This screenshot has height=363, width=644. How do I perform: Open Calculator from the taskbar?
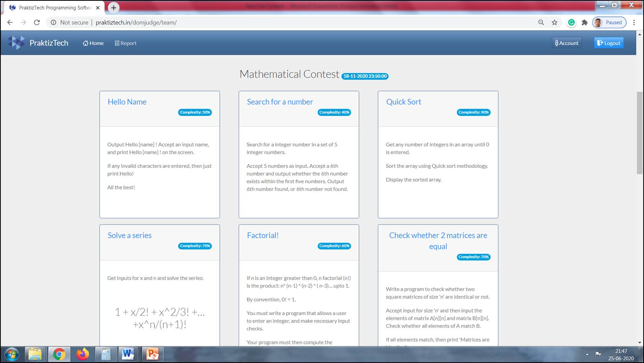(x=106, y=355)
